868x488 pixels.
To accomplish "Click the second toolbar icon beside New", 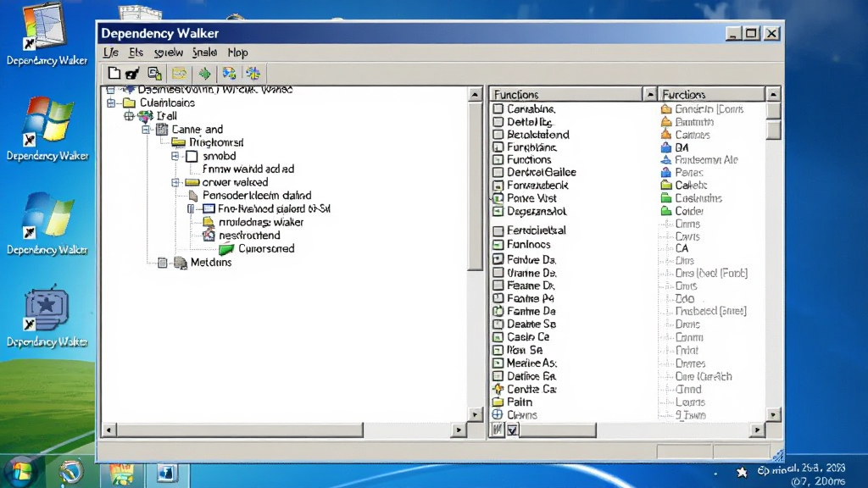I will pyautogui.click(x=132, y=73).
